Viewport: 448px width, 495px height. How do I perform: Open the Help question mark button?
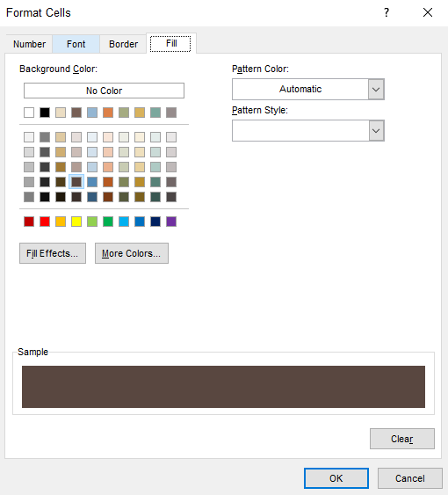[387, 12]
